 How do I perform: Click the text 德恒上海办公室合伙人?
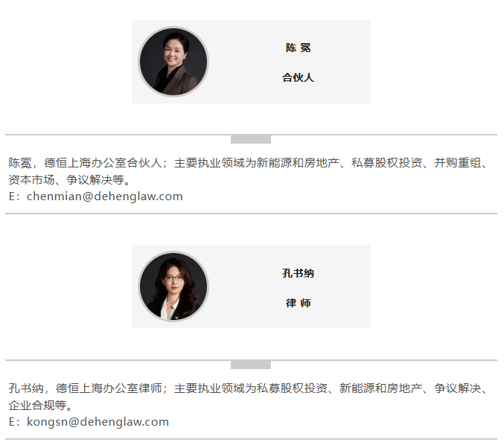[x=103, y=163]
